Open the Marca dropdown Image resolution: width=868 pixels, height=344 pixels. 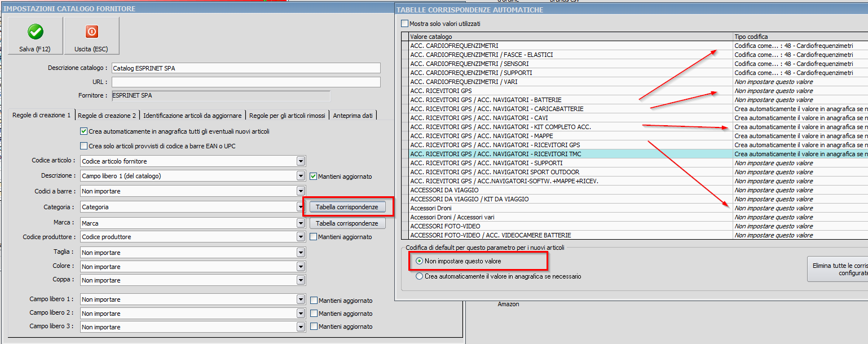tap(301, 223)
